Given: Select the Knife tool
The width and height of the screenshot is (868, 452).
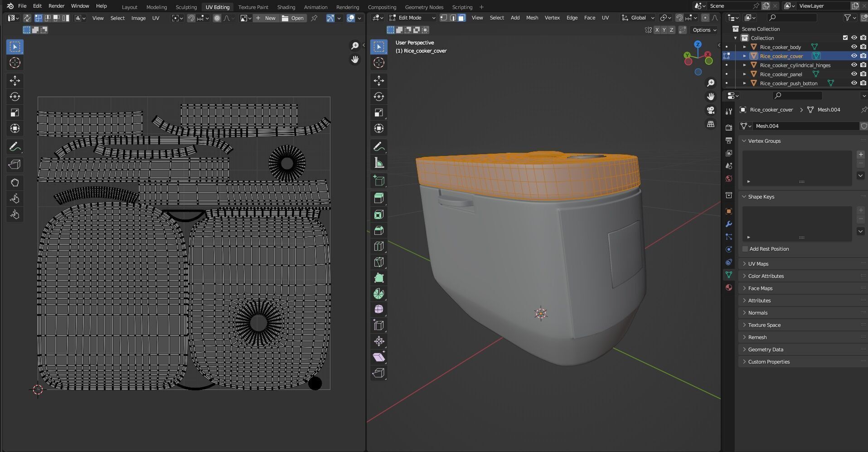Looking at the screenshot, I should pos(379,262).
